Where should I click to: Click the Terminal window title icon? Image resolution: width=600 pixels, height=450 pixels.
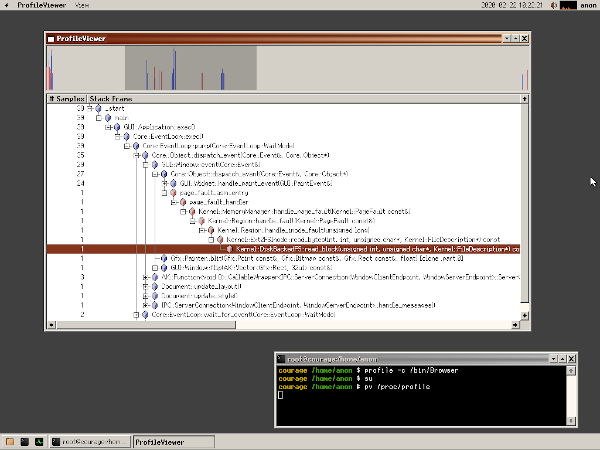point(281,359)
